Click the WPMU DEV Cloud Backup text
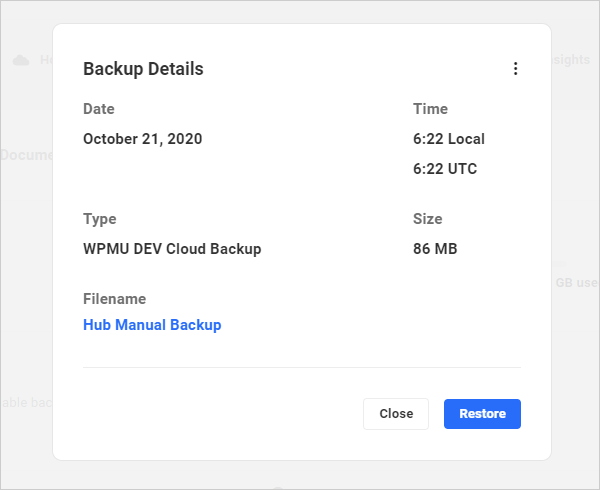Viewport: 600px width, 490px height. tap(172, 249)
